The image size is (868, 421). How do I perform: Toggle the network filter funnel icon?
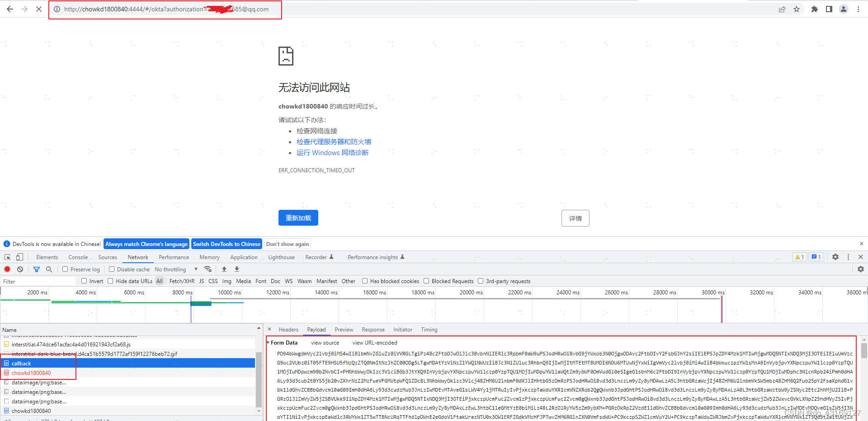click(37, 269)
